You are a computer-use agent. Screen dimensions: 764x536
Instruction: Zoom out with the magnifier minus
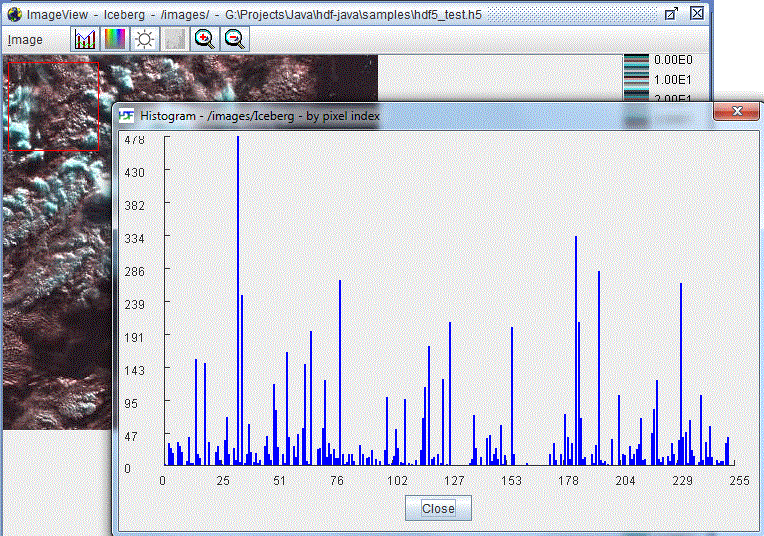click(x=235, y=39)
